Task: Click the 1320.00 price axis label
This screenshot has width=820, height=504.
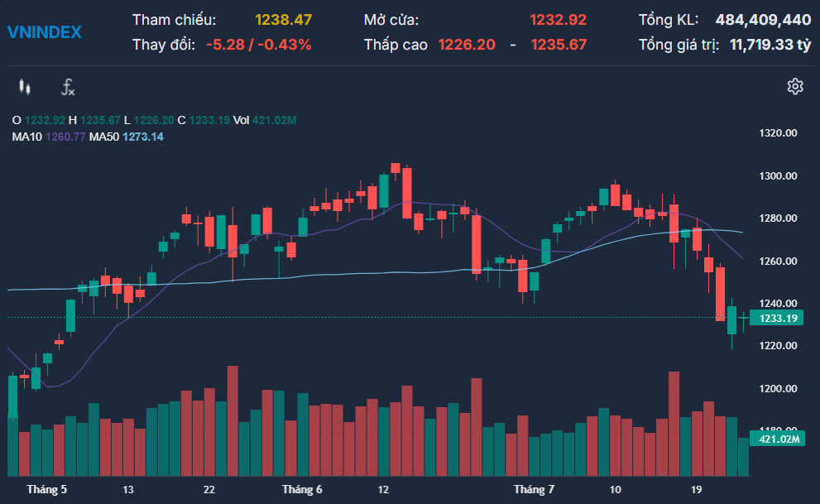Action: (778, 133)
